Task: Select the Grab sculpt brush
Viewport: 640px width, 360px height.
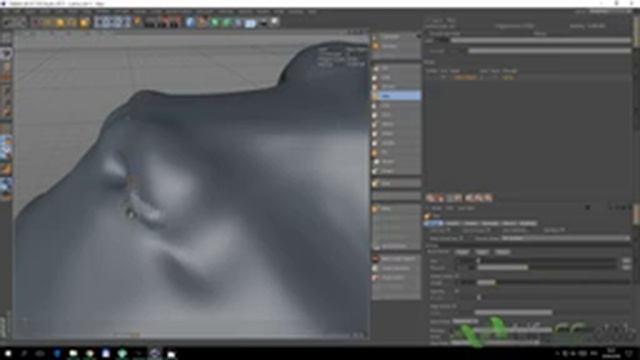Action: [x=396, y=78]
